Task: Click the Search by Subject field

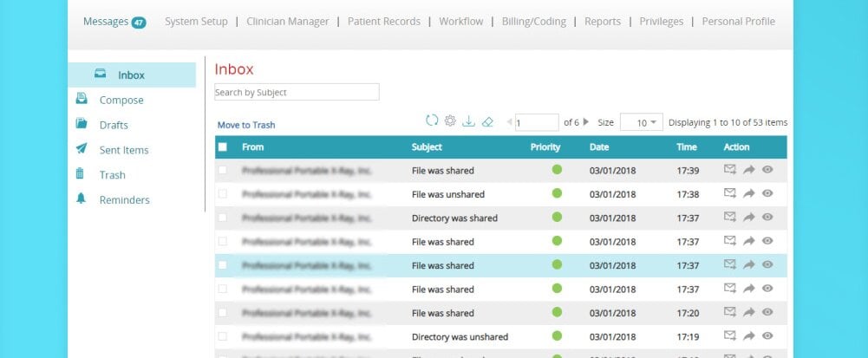Action: click(x=297, y=92)
